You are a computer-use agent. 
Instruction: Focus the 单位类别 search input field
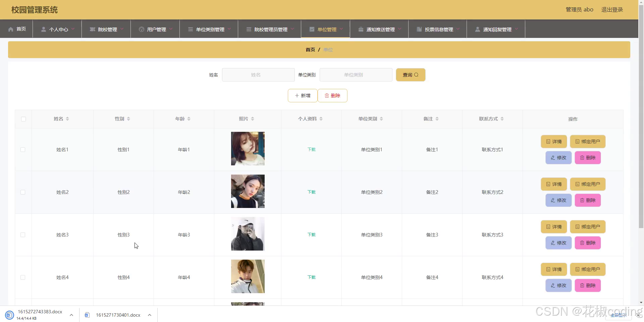[356, 75]
